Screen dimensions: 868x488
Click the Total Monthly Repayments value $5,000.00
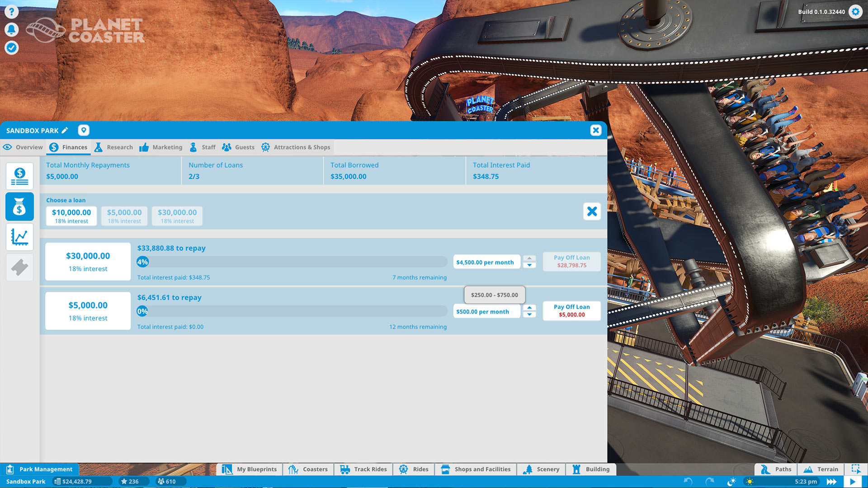click(62, 177)
